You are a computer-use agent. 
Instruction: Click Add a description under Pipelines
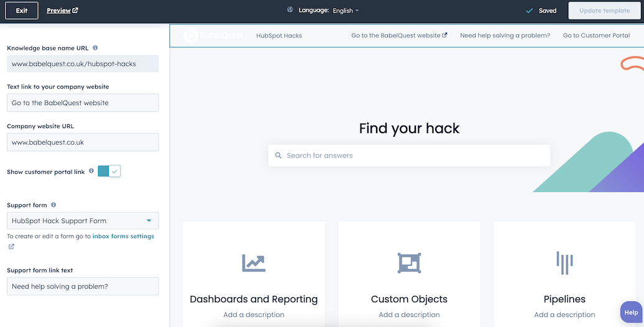pyautogui.click(x=564, y=315)
